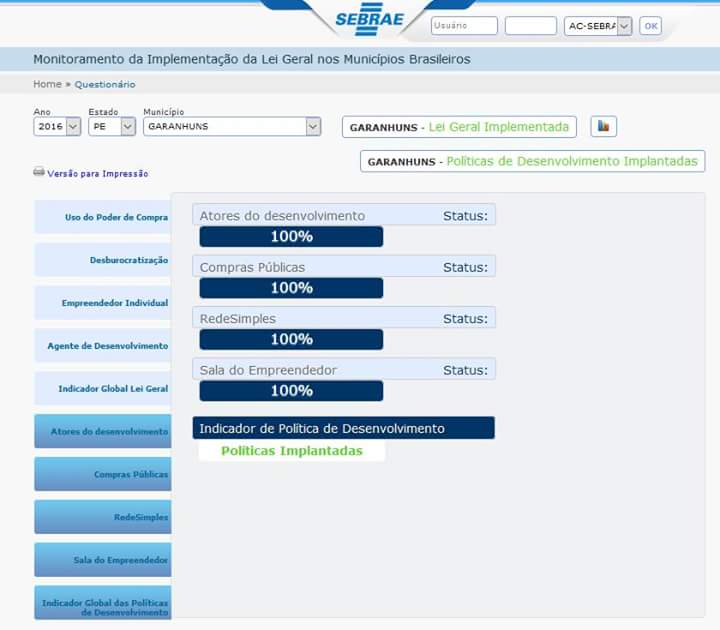Open the bar chart icon next to Garanhuns status
This screenshot has width=720, height=630.
(603, 127)
